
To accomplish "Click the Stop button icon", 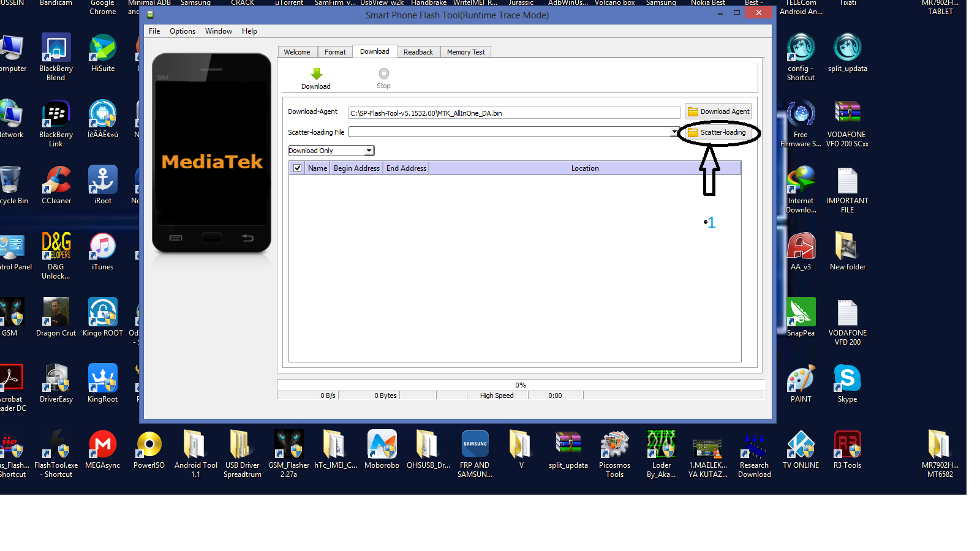I will [384, 73].
